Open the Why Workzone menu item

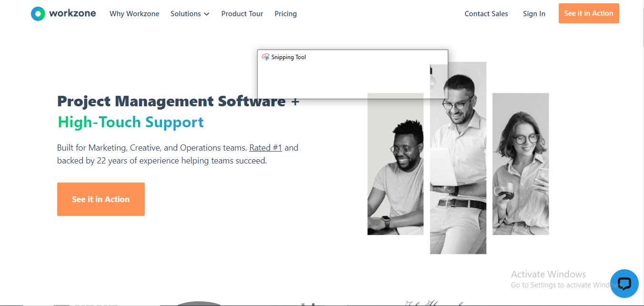pos(134,14)
